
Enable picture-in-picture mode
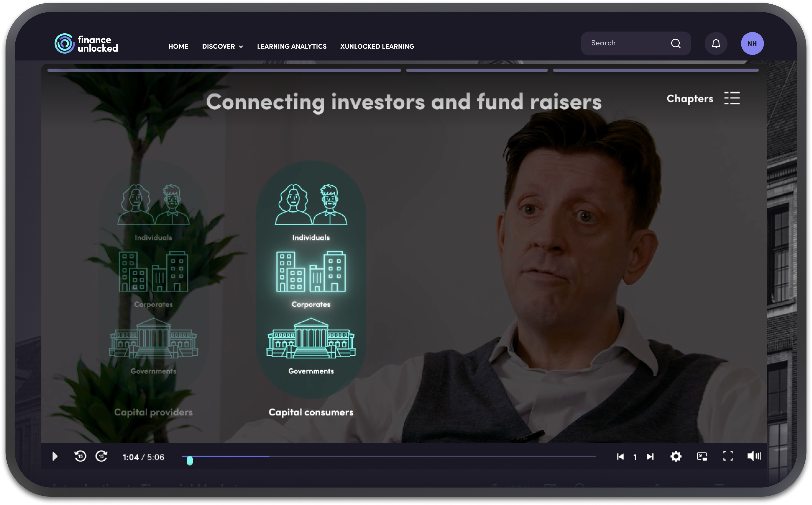(702, 456)
